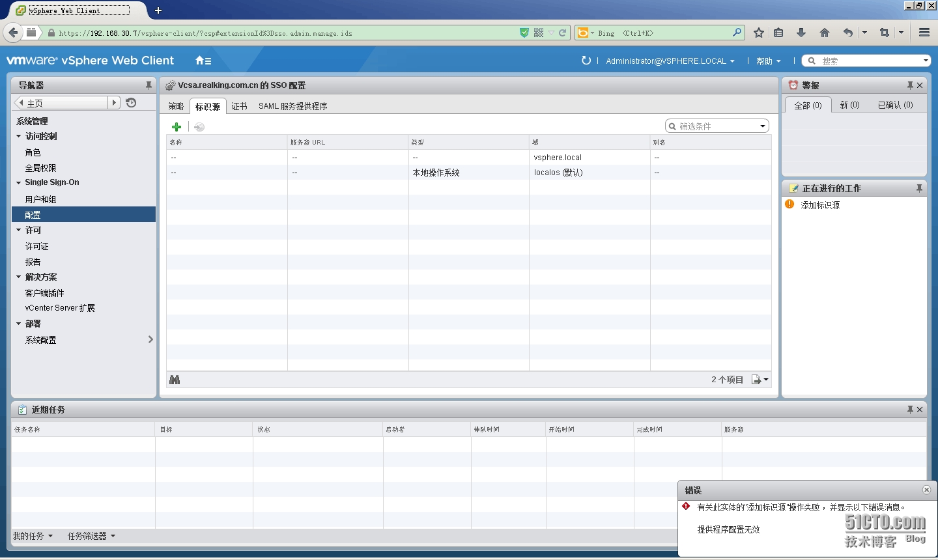This screenshot has height=560, width=938.
Task: Click the browser bookmarks list icon
Action: (778, 33)
